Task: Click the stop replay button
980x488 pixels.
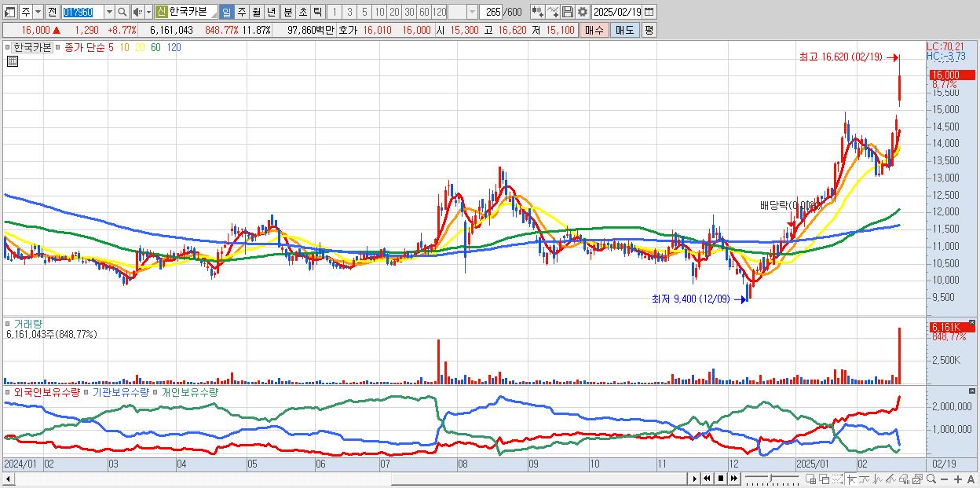Action: click(x=721, y=479)
